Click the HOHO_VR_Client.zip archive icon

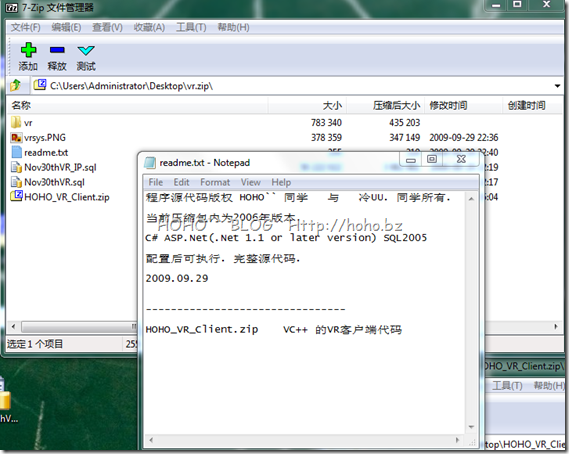[16, 196]
